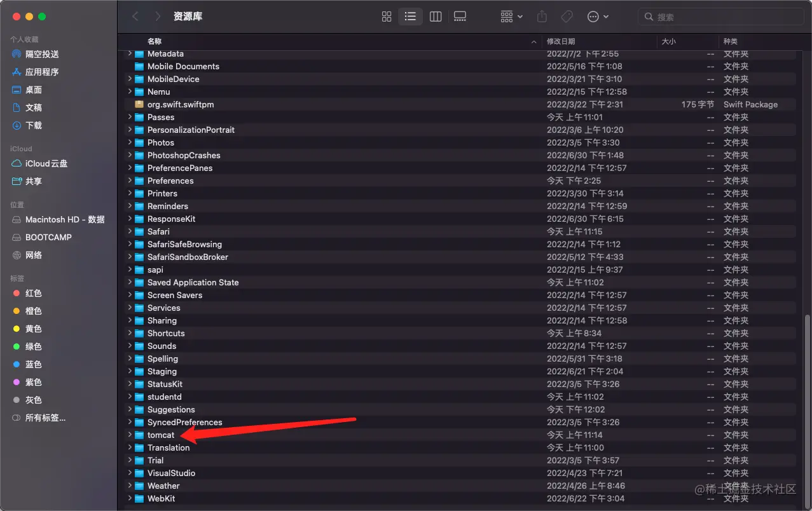Expand the Preferences folder disclosure arrow
Image resolution: width=812 pixels, height=511 pixels.
130,181
